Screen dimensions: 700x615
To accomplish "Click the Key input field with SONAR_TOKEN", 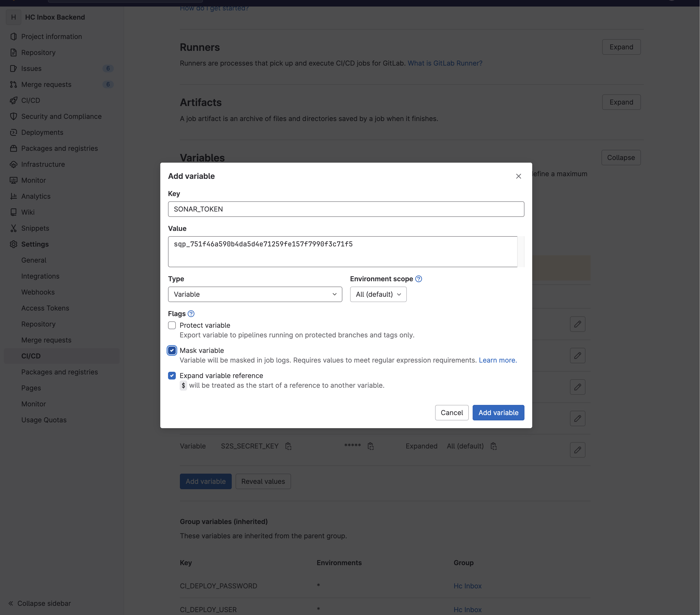I will point(346,209).
